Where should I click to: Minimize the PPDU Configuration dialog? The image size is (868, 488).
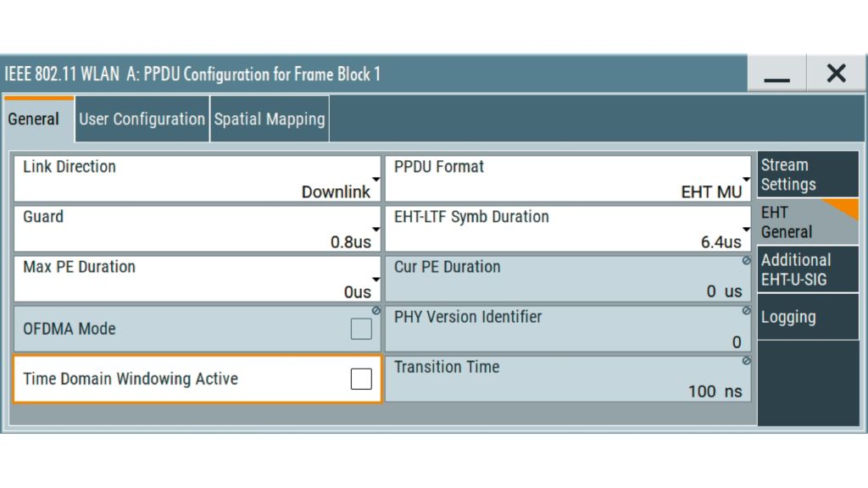coord(776,75)
